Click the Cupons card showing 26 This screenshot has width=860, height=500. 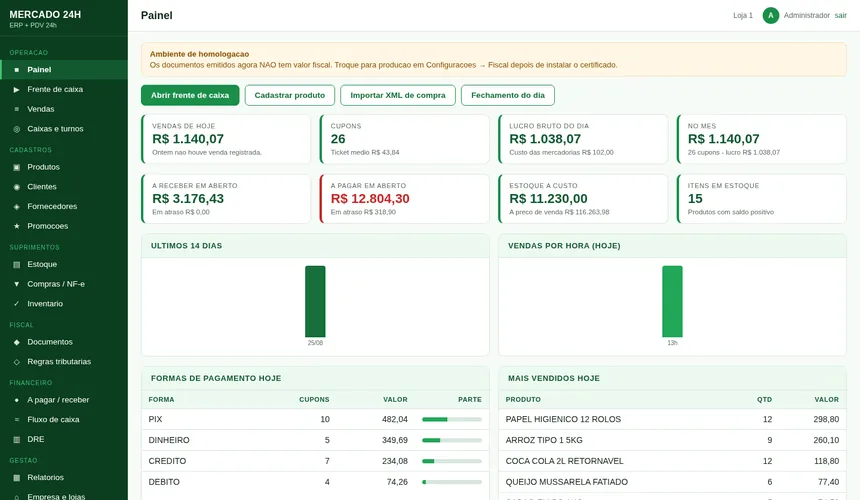click(x=404, y=139)
